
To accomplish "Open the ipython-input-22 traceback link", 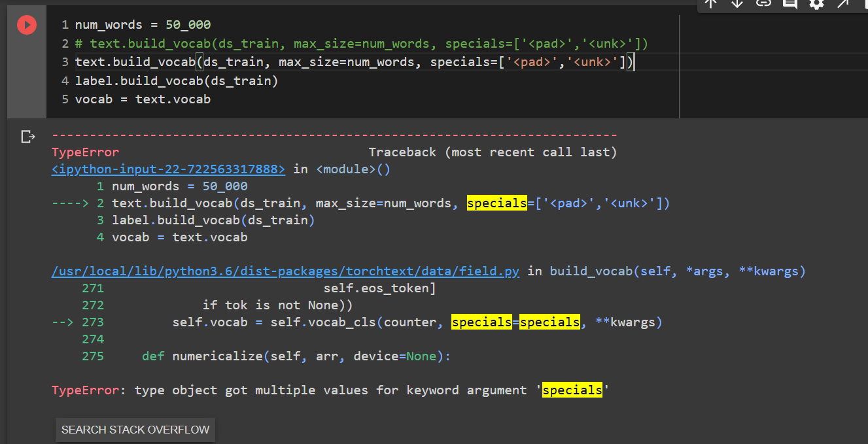I will 168,169.
